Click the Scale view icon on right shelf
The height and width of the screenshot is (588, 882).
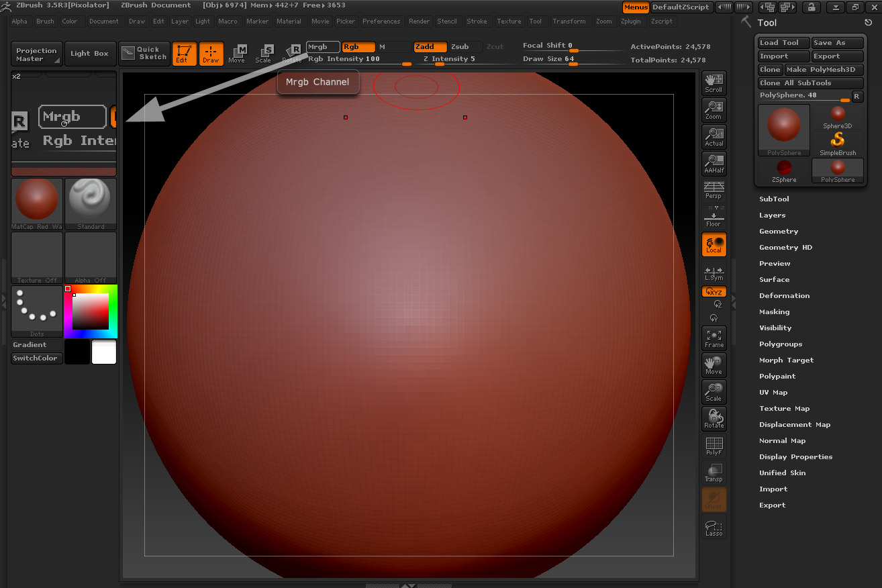[714, 392]
